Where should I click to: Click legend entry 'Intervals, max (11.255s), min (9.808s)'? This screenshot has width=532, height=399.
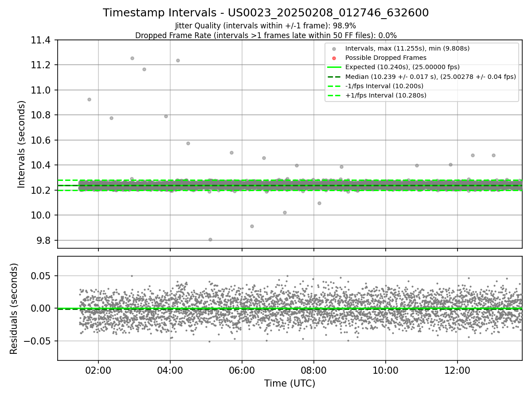click(407, 48)
